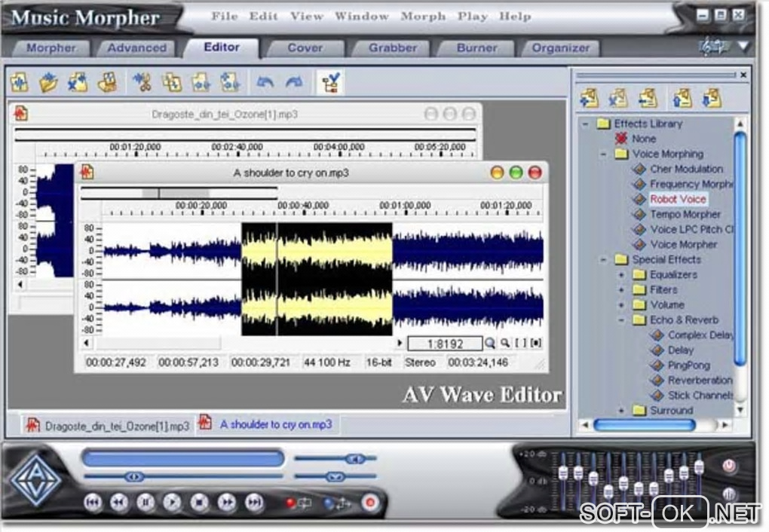The width and height of the screenshot is (769, 532).
Task: Switch to the Morpher tab
Action: click(51, 48)
